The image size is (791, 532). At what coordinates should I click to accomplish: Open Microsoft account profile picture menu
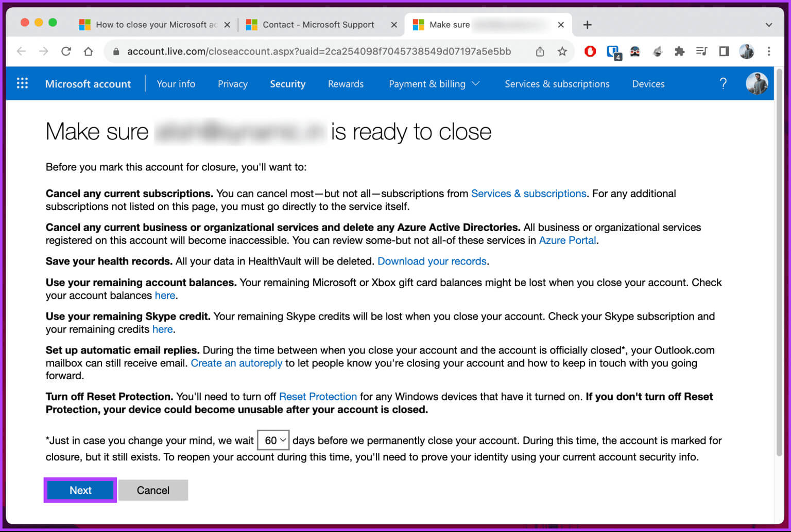[x=756, y=83]
